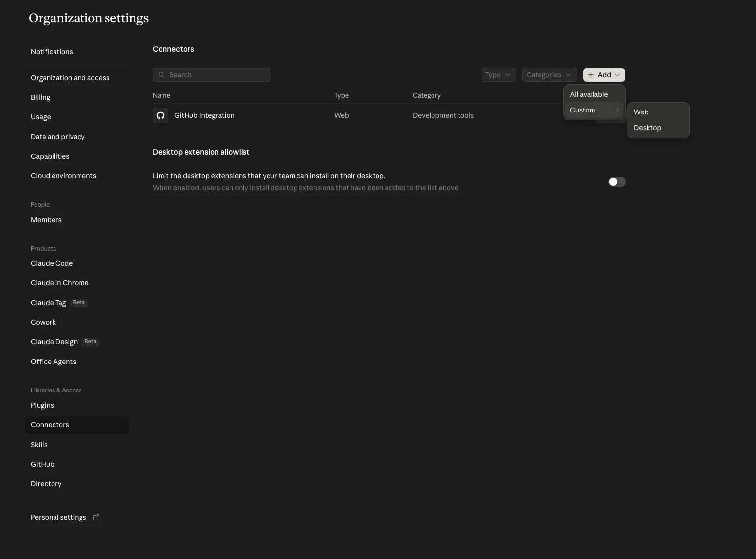Viewport: 756px width, 559px height.
Task: Open Claude Design beta settings
Action: 77,342
